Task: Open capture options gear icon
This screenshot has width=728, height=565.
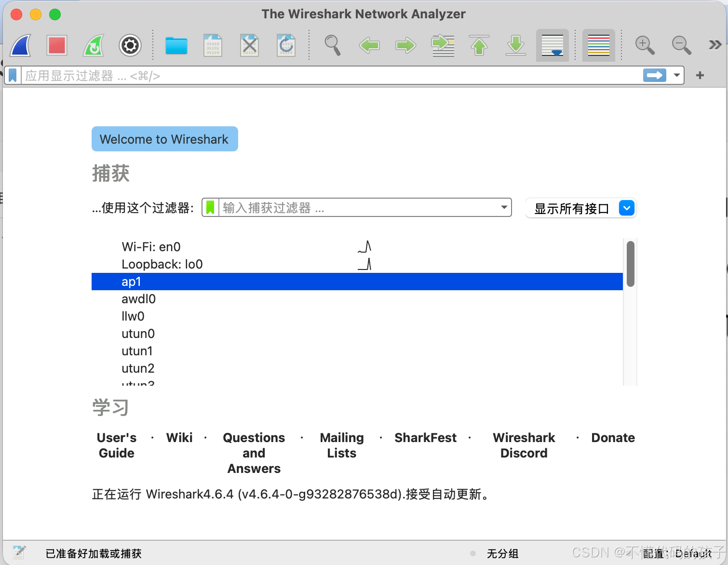Action: (x=130, y=45)
